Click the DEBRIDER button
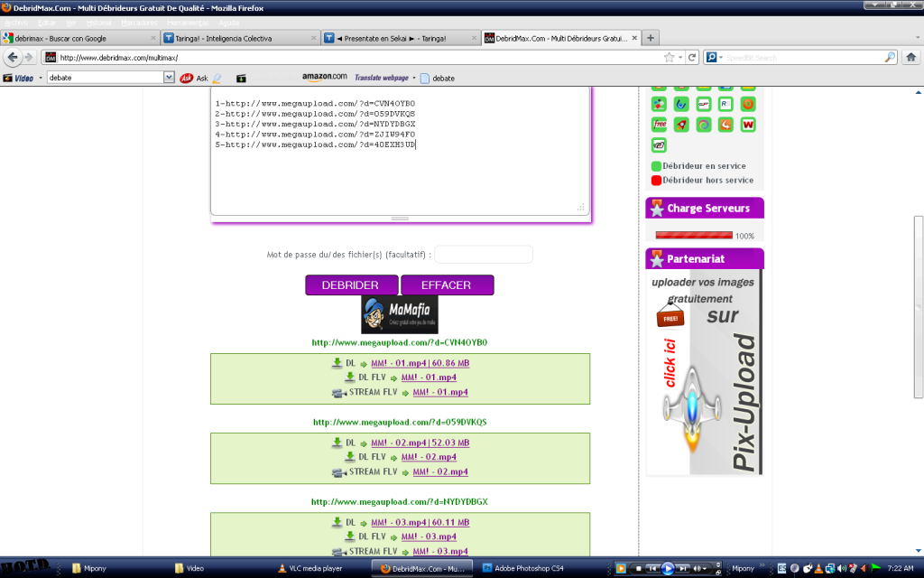 (351, 284)
